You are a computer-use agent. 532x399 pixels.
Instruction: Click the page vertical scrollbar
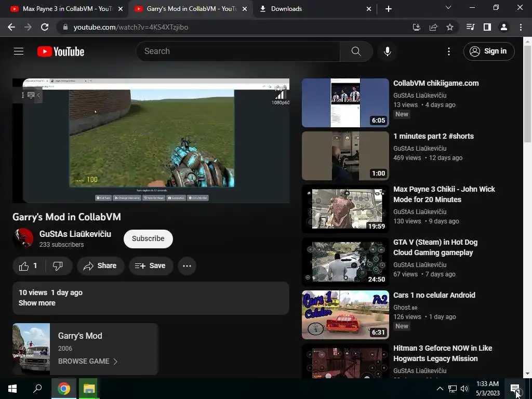point(527,95)
